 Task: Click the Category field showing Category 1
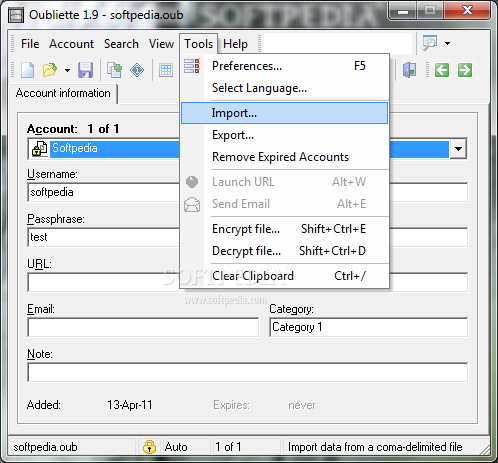coord(368,327)
